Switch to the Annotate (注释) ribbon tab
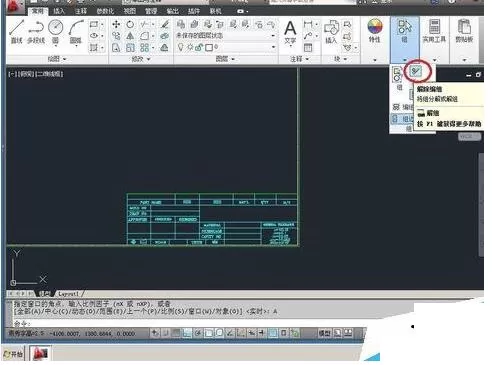 click(x=81, y=11)
